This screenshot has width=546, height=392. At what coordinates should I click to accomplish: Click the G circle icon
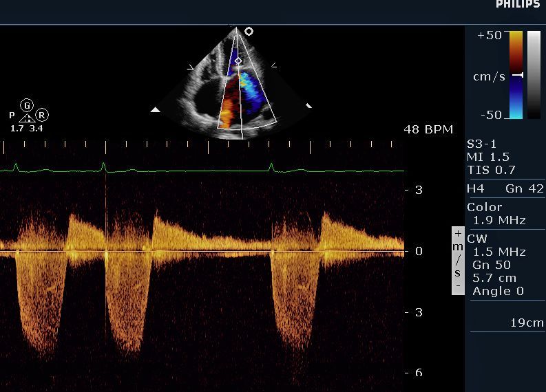(27, 105)
